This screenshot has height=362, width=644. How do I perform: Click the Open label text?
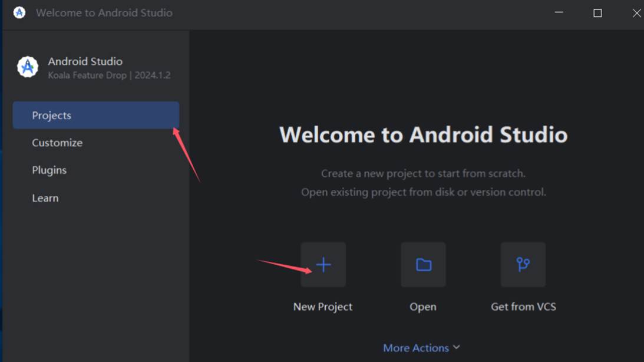coord(423,307)
